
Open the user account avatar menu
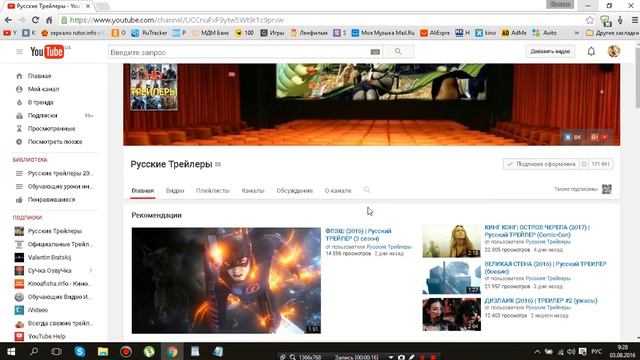(613, 51)
